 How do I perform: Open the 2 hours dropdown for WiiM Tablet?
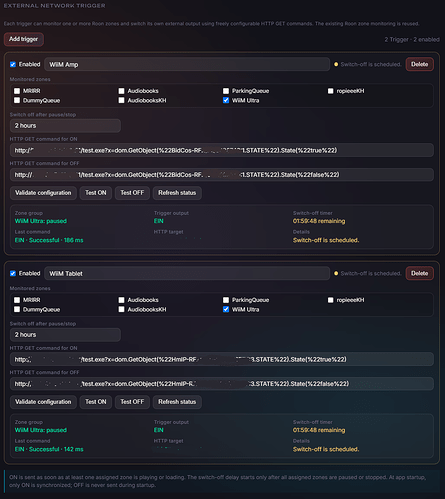pyautogui.click(x=65, y=335)
